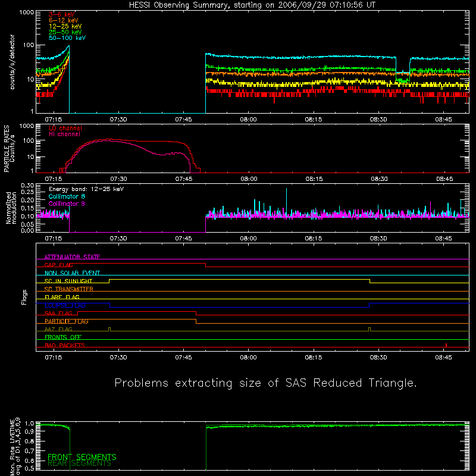Select the 12-25 keV legend label

pyautogui.click(x=65, y=26)
